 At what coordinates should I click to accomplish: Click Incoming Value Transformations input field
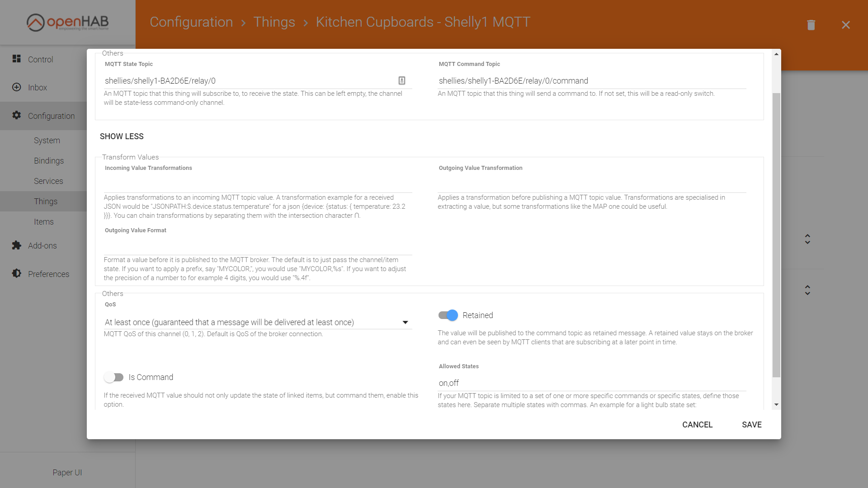[x=258, y=185]
